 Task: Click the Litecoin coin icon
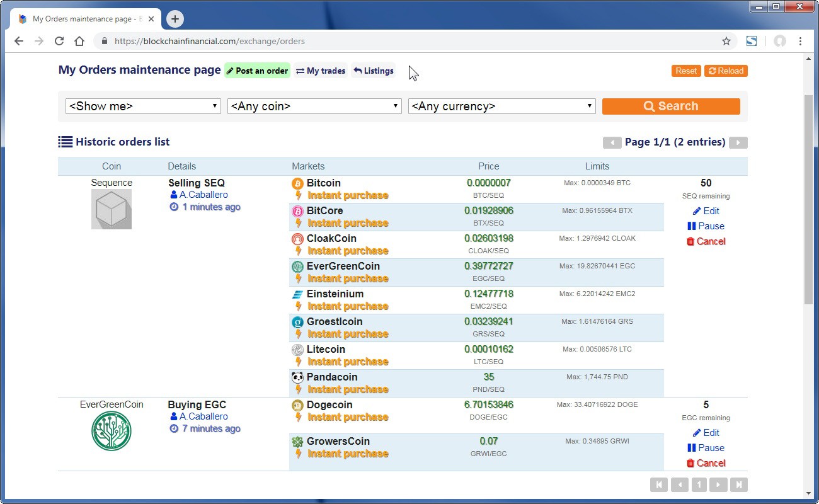[x=297, y=350]
